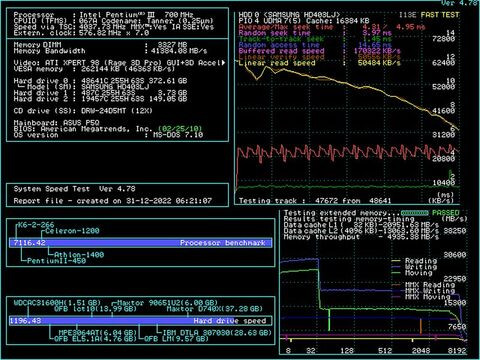Click the Linear verify speed line
Viewport: 480px width, 360px height.
(x=319, y=57)
